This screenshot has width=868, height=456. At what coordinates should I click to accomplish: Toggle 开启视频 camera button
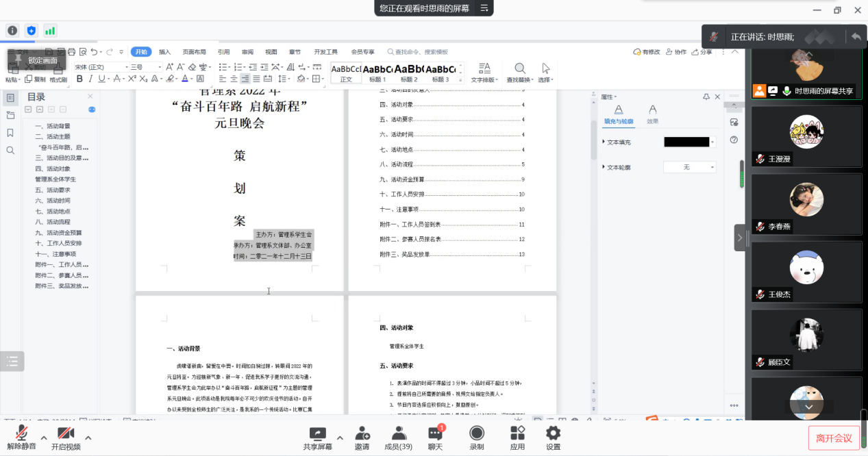click(x=66, y=433)
